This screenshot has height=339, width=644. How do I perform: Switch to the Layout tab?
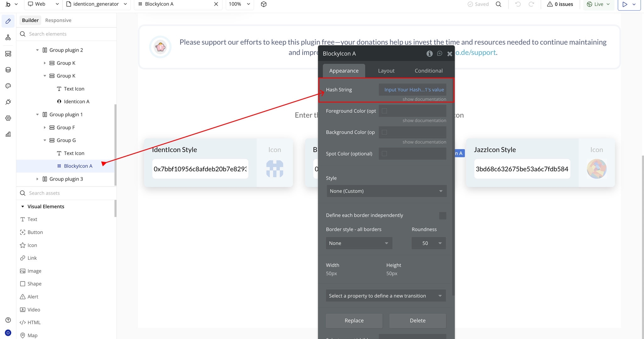pos(386,71)
